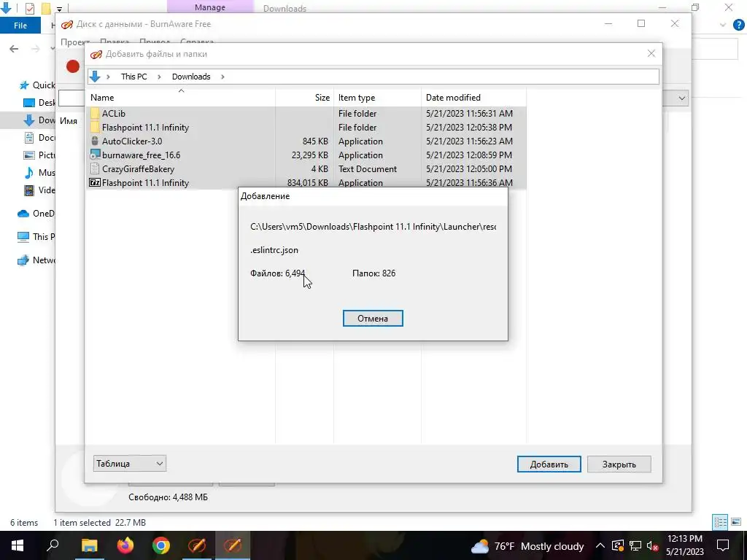Open Documents icon in Explorer sidebar
747x560 pixels.
coord(29,138)
